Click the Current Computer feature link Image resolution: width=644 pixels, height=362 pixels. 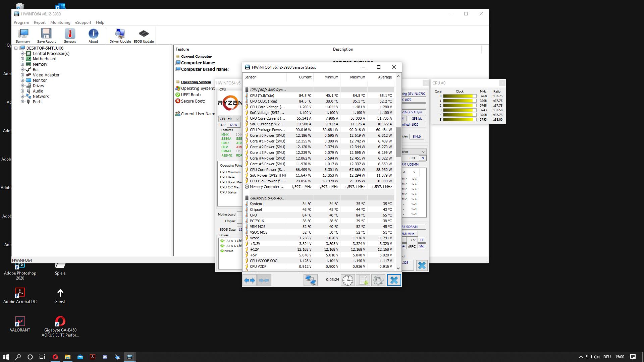click(x=196, y=56)
